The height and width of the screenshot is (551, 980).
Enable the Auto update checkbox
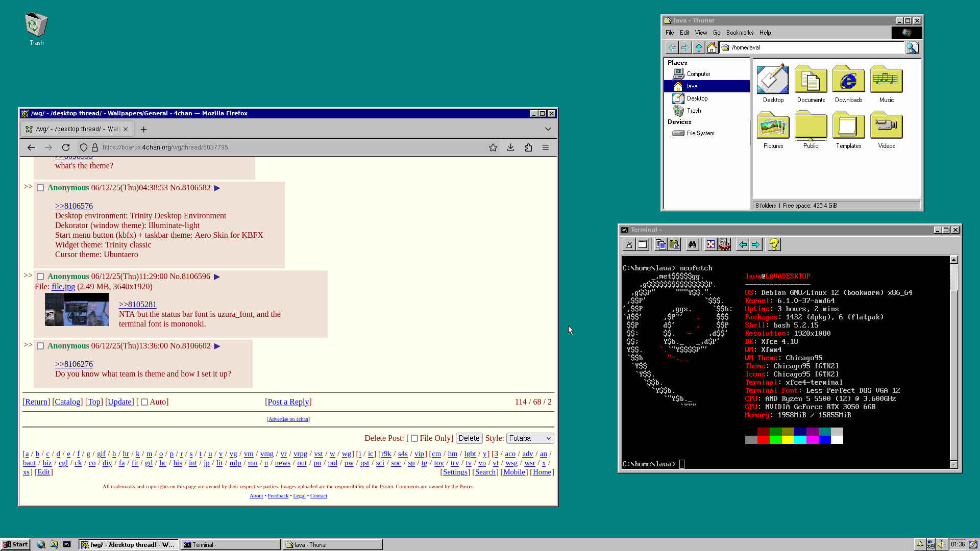[x=144, y=402]
